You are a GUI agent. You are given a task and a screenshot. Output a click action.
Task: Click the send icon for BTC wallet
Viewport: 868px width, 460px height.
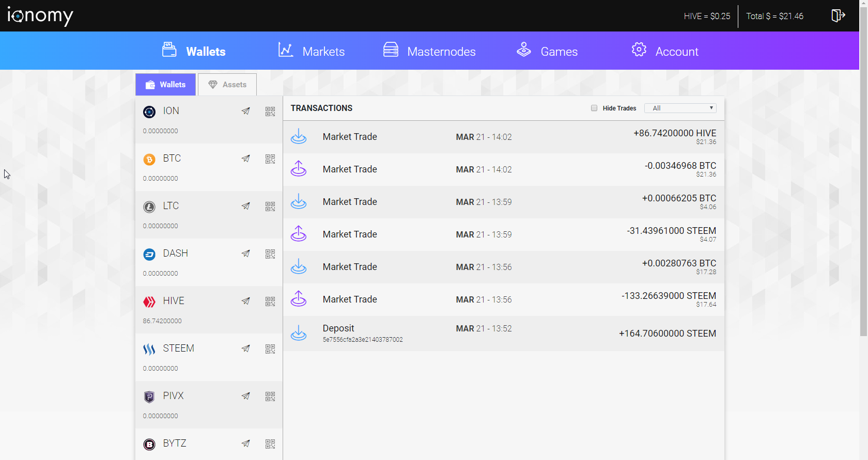click(246, 158)
